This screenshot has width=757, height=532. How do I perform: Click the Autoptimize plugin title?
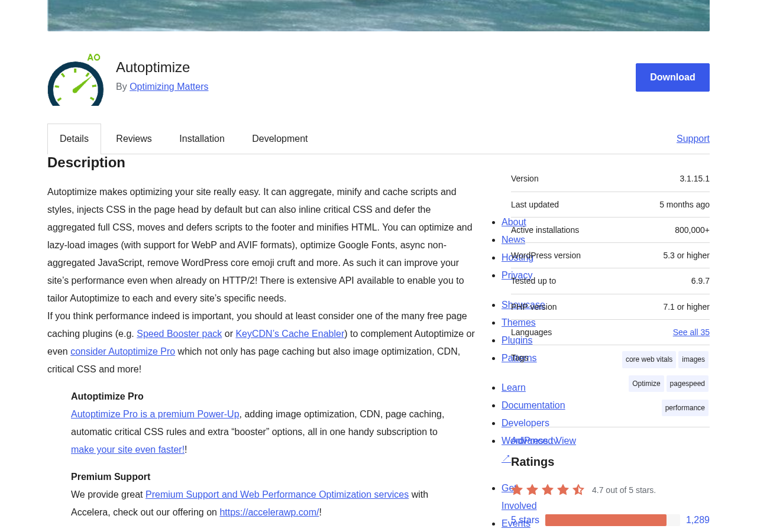point(153,67)
